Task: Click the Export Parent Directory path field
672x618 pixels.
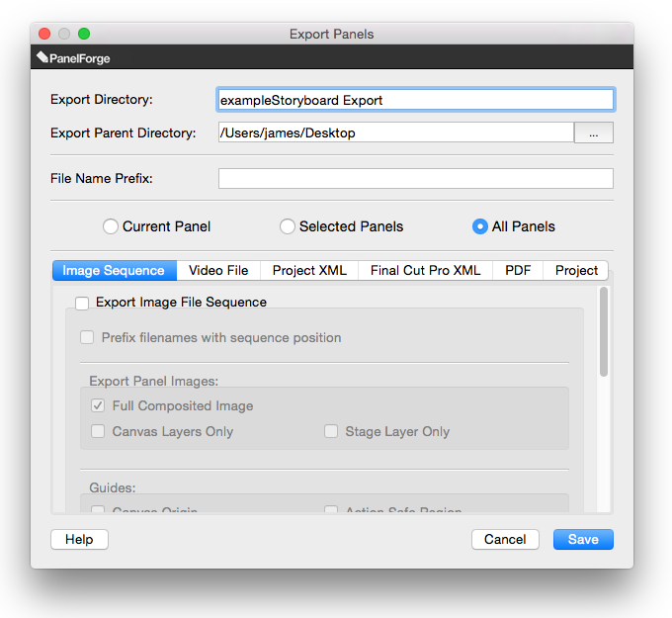Action: [x=395, y=132]
